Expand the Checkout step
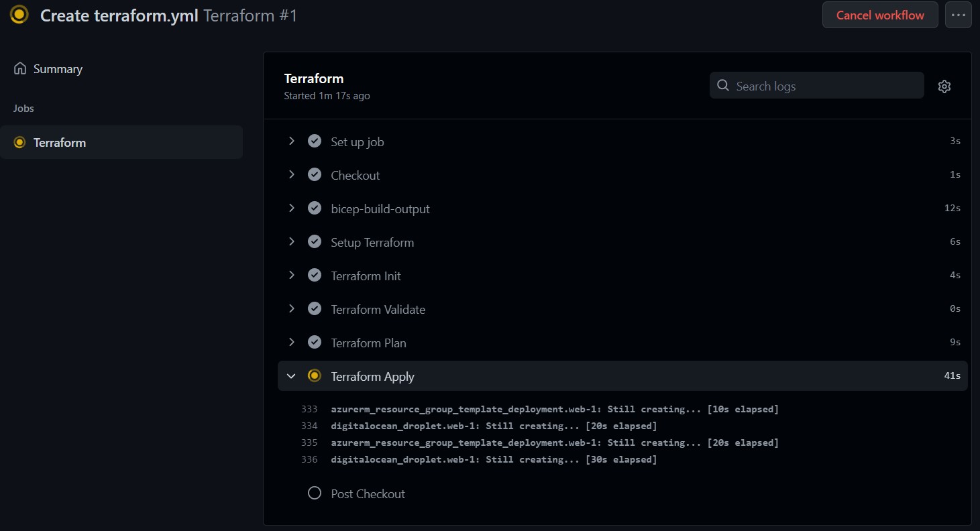Viewport: 980px width, 531px height. 291,175
